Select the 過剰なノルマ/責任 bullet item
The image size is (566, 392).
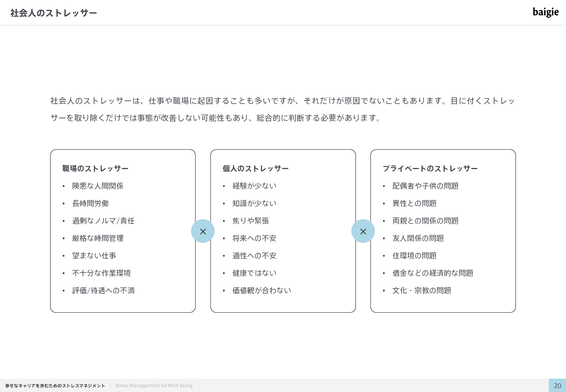tap(103, 221)
